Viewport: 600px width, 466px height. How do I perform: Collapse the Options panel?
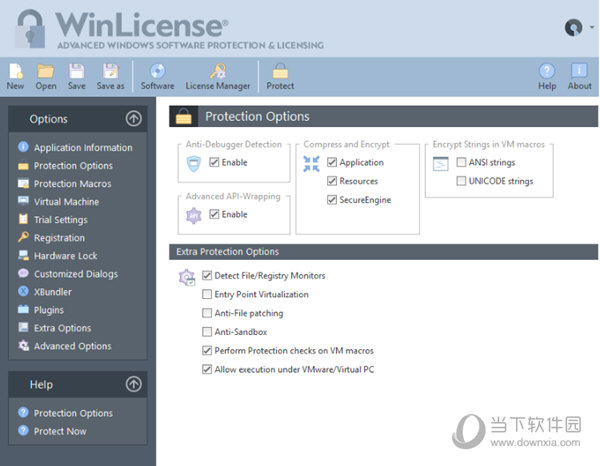tap(134, 118)
